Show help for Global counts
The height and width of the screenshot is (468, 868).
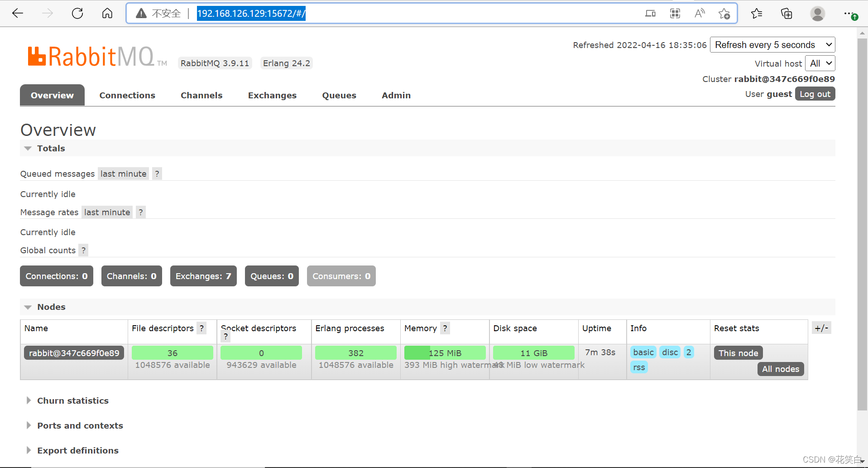tap(83, 250)
